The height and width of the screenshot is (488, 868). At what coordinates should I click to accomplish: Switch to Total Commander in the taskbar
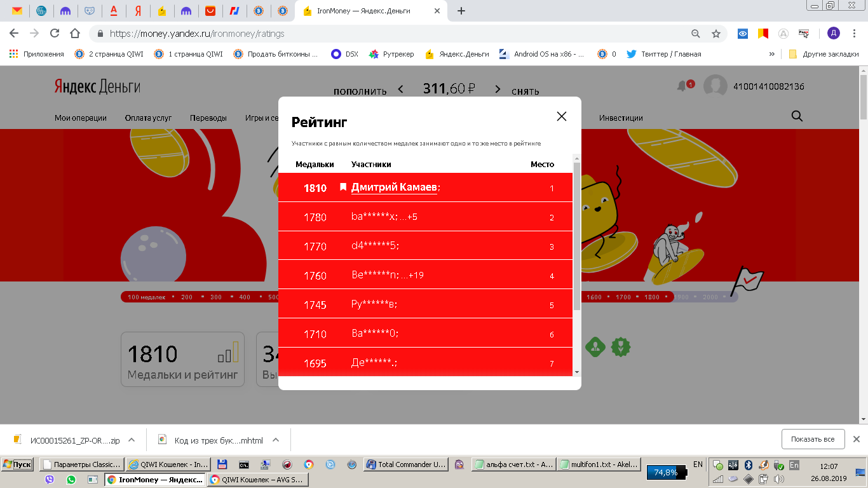coord(406,464)
